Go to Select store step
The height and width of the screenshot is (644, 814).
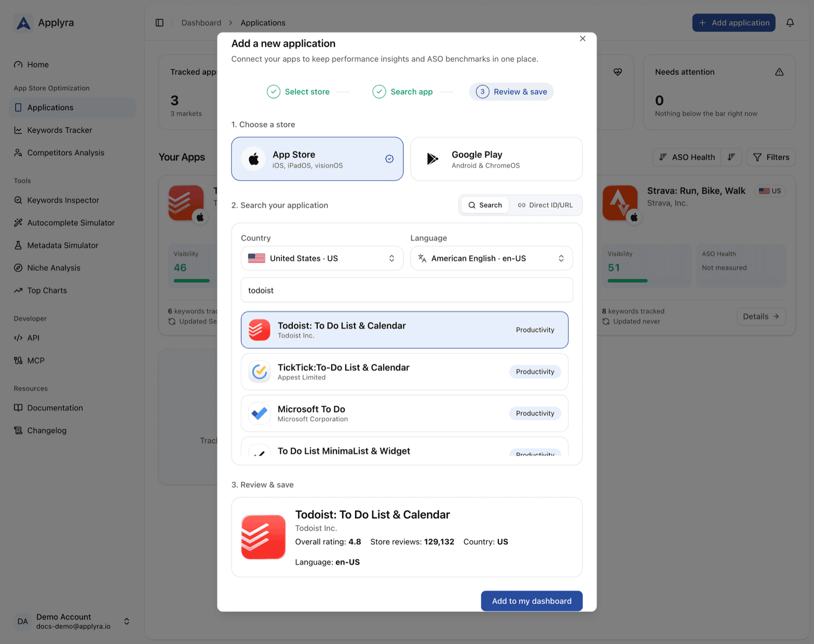298,92
